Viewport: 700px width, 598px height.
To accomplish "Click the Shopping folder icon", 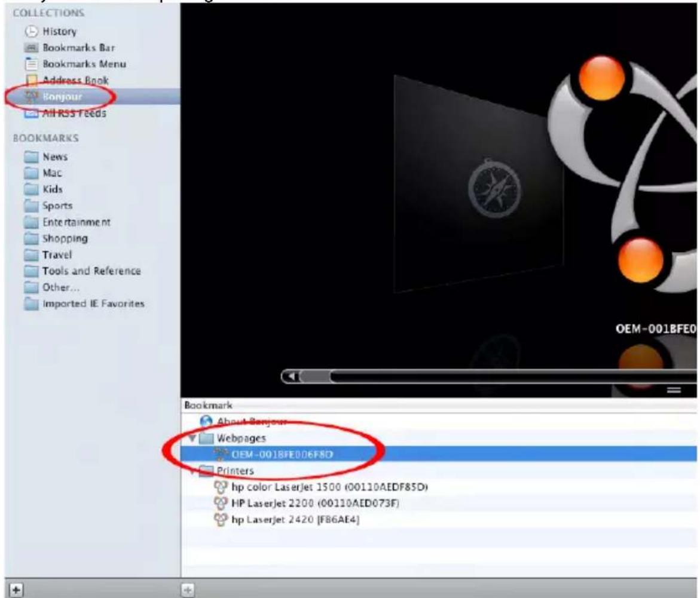I will click(x=31, y=238).
